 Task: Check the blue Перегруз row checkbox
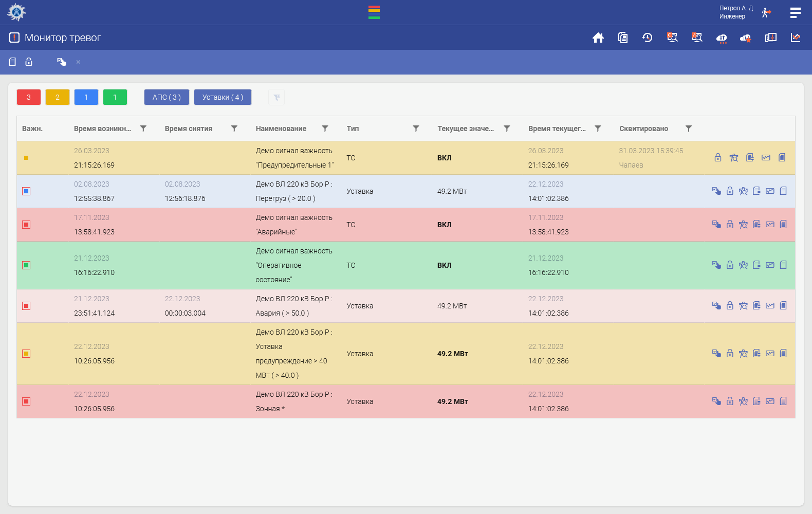27,191
